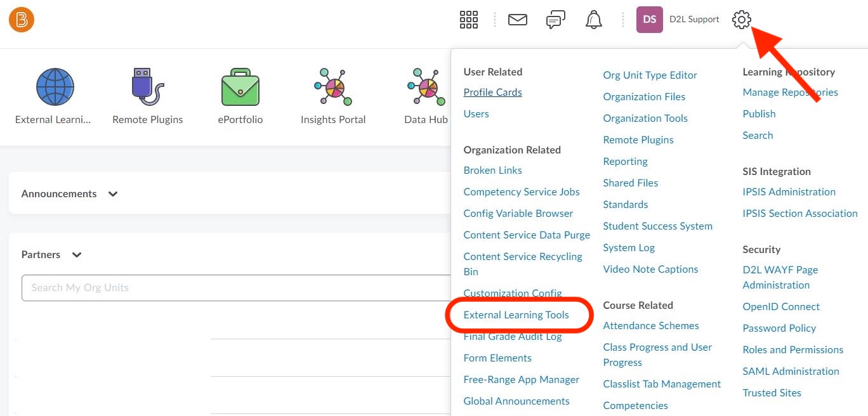Open IPSIS Section Association link
The image size is (868, 416).
800,214
